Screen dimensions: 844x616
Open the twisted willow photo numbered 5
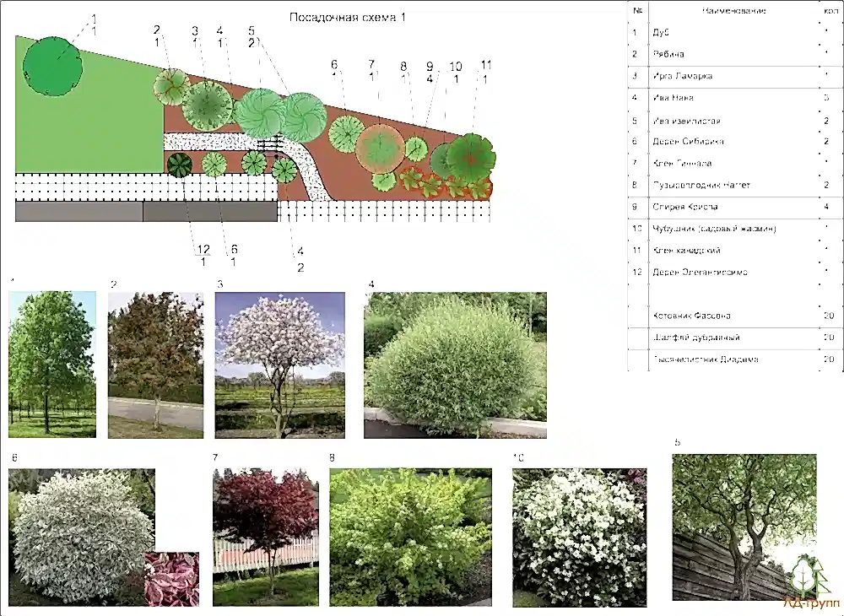coord(744,527)
